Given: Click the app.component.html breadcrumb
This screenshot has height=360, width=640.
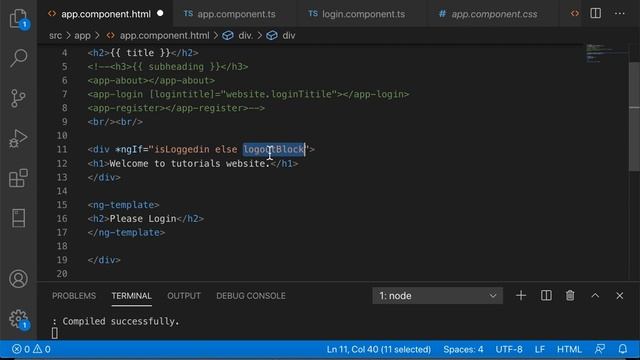Looking at the screenshot, I should point(164,36).
